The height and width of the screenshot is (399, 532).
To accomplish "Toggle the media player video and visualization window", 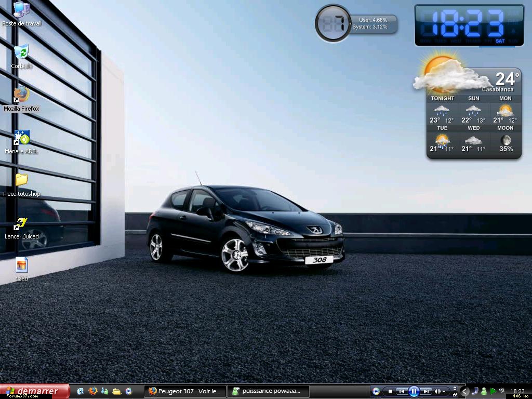I will tap(455, 389).
